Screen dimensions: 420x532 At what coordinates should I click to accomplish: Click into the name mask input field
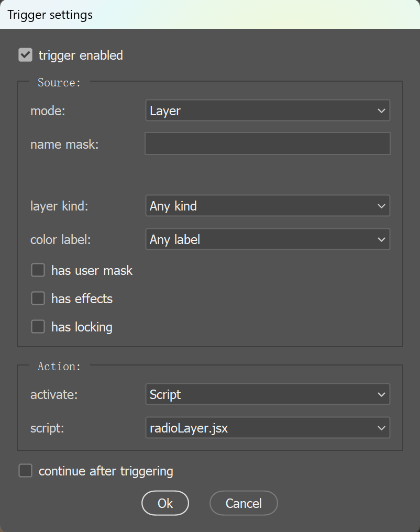click(x=268, y=143)
